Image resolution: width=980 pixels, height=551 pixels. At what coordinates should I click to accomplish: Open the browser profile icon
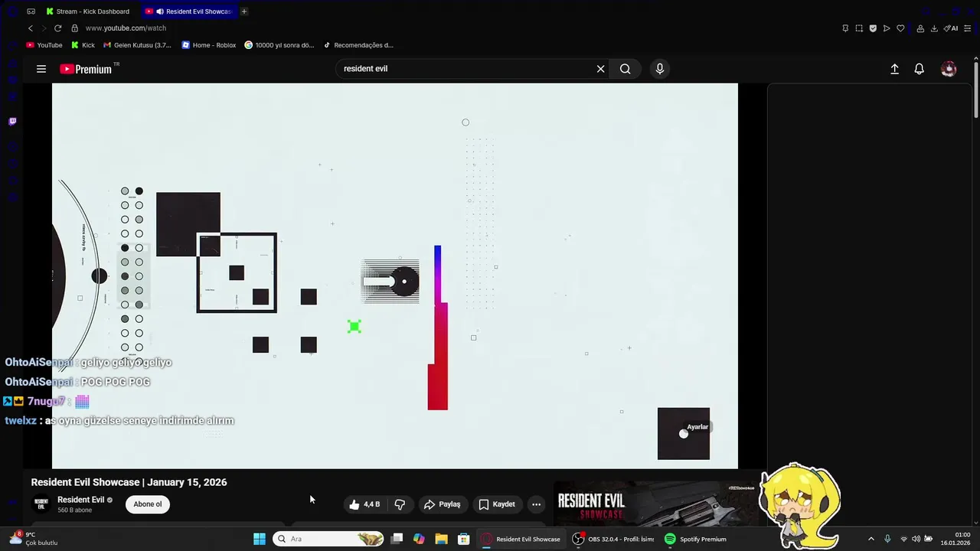pos(920,28)
